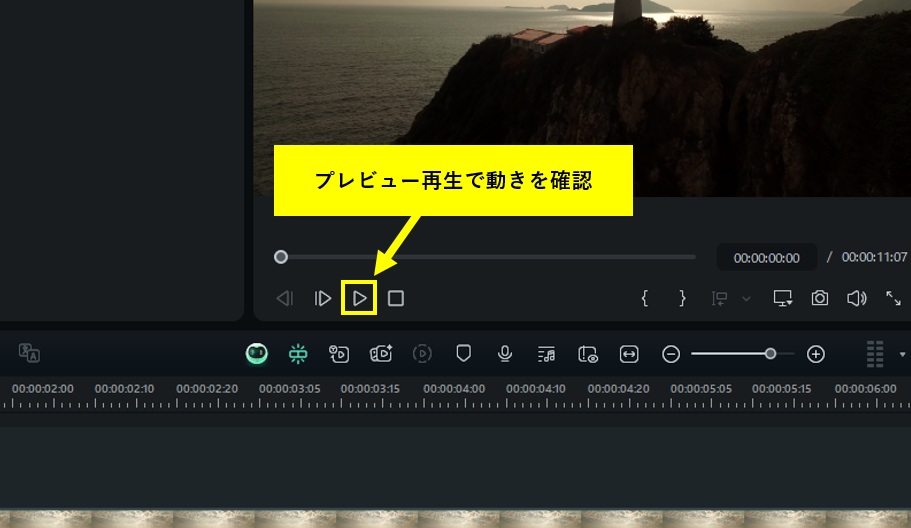This screenshot has width=911, height=528.
Task: Add a marker with shield icon
Action: (464, 353)
